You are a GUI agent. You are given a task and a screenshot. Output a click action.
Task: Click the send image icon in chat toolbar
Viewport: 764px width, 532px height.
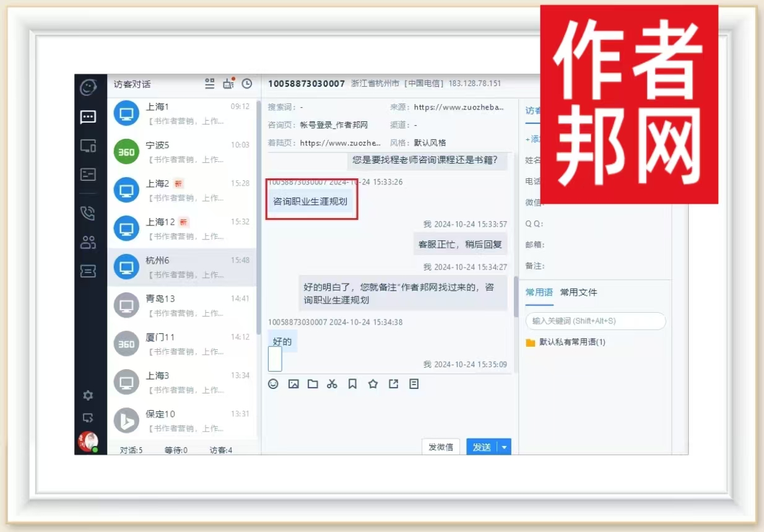click(293, 384)
